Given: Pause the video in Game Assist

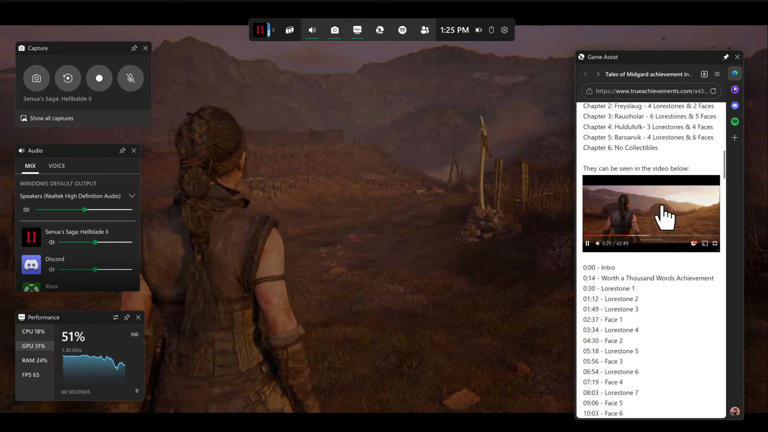Looking at the screenshot, I should (x=588, y=243).
